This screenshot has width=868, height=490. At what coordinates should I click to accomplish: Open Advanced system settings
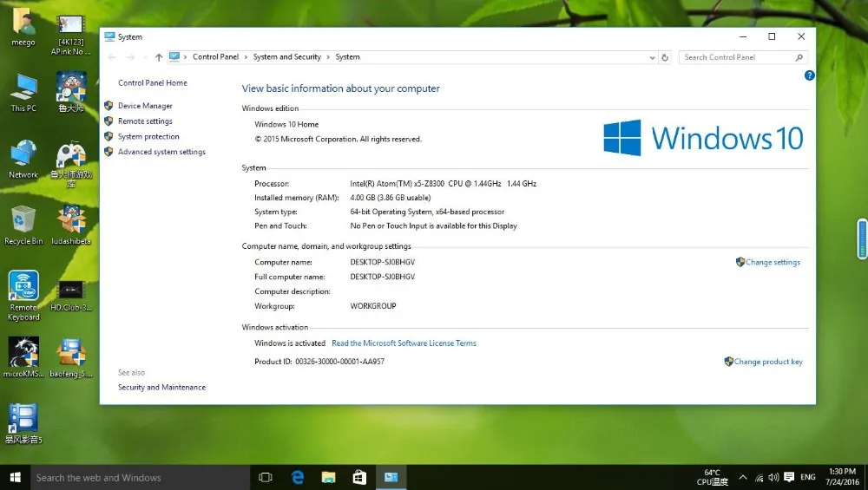[161, 152]
